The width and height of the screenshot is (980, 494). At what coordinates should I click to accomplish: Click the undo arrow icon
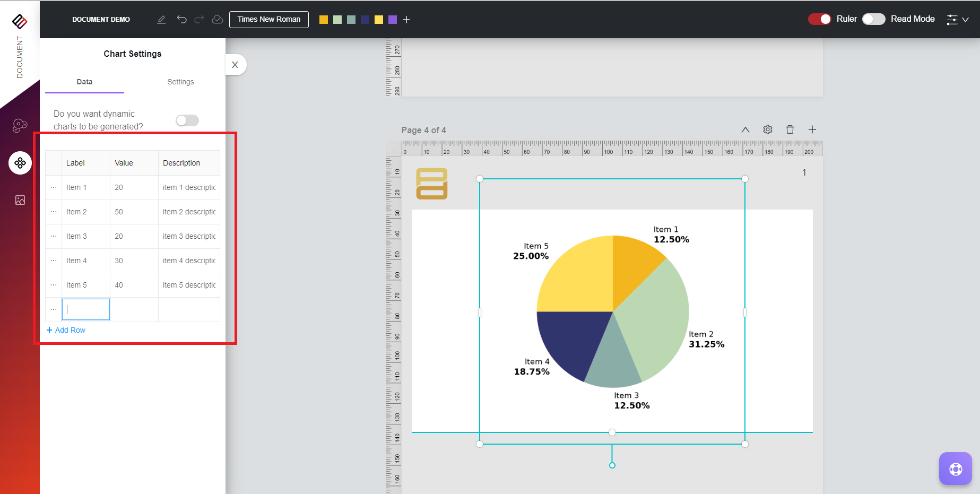point(181,20)
